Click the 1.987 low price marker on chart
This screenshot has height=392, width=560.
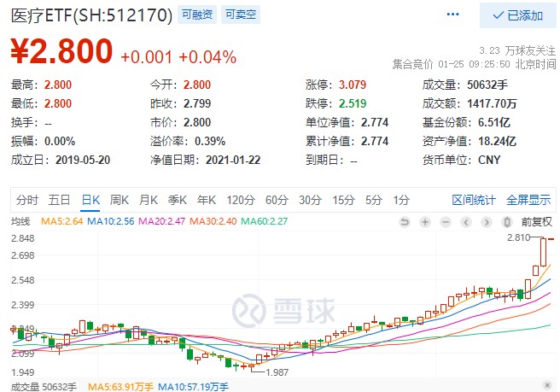coord(277,372)
